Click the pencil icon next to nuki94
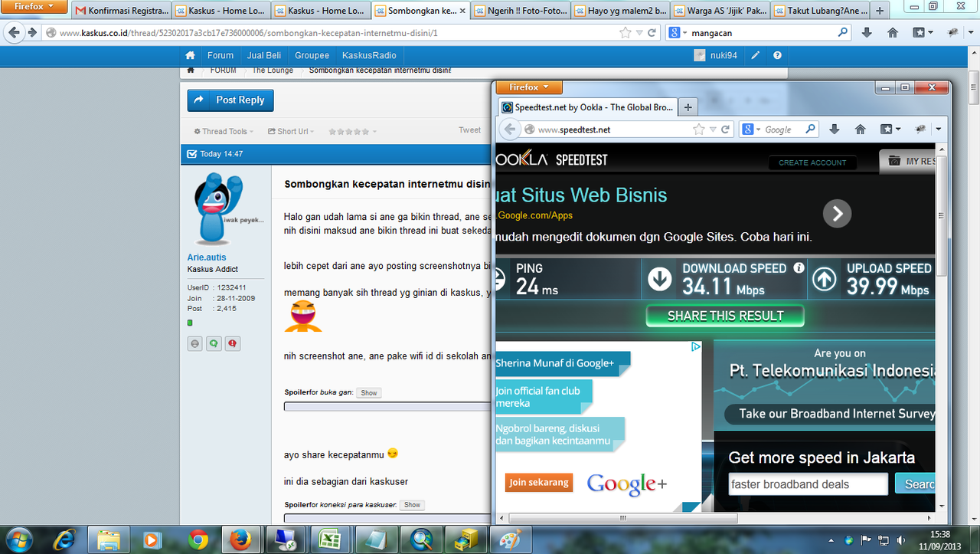This screenshot has width=980, height=554. pos(756,55)
